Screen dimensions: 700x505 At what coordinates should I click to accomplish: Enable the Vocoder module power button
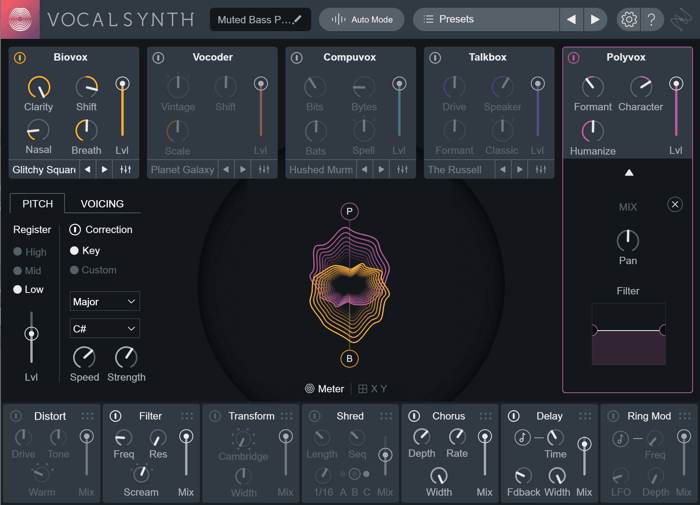pyautogui.click(x=158, y=58)
